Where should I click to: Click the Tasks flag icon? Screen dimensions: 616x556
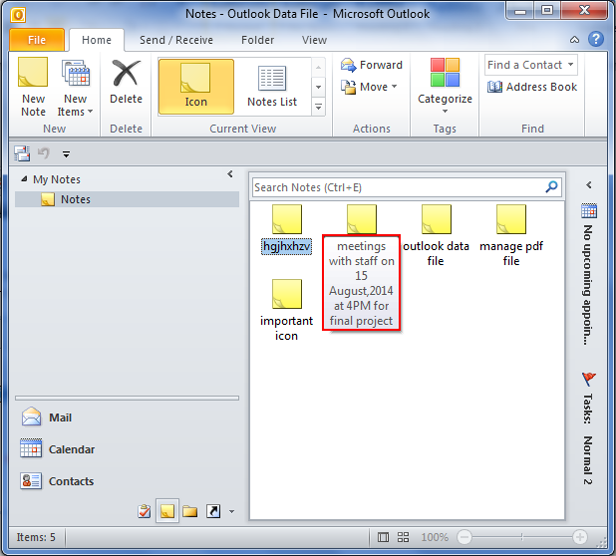[588, 379]
